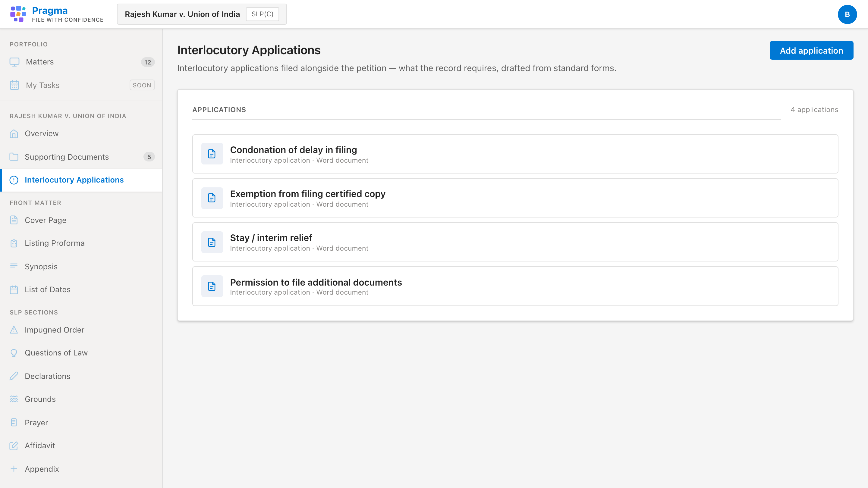Go to the Overview section
The height and width of the screenshot is (488, 868).
coord(81,134)
